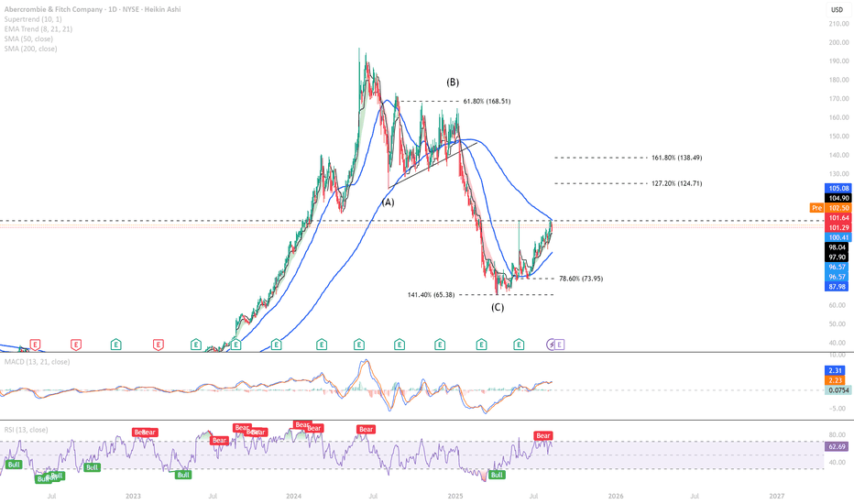Click the red 101.64 price label
The height and width of the screenshot is (504, 854).
pos(838,218)
